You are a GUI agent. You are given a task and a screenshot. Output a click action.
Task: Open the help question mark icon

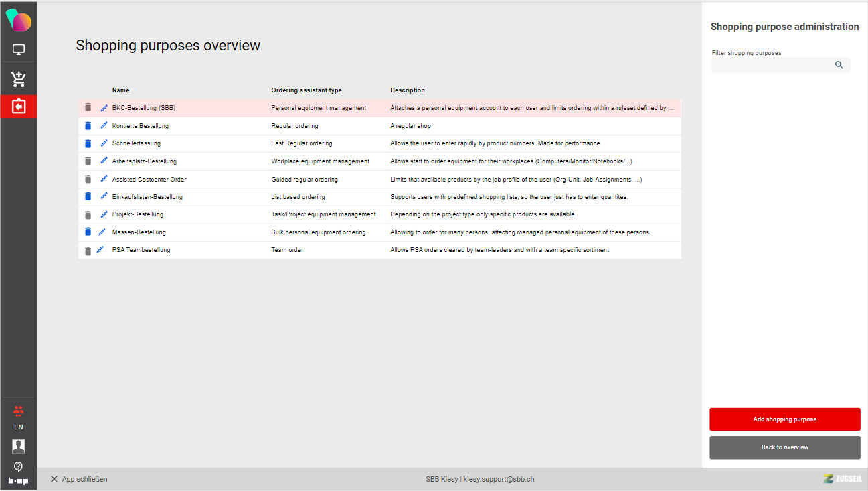point(19,466)
